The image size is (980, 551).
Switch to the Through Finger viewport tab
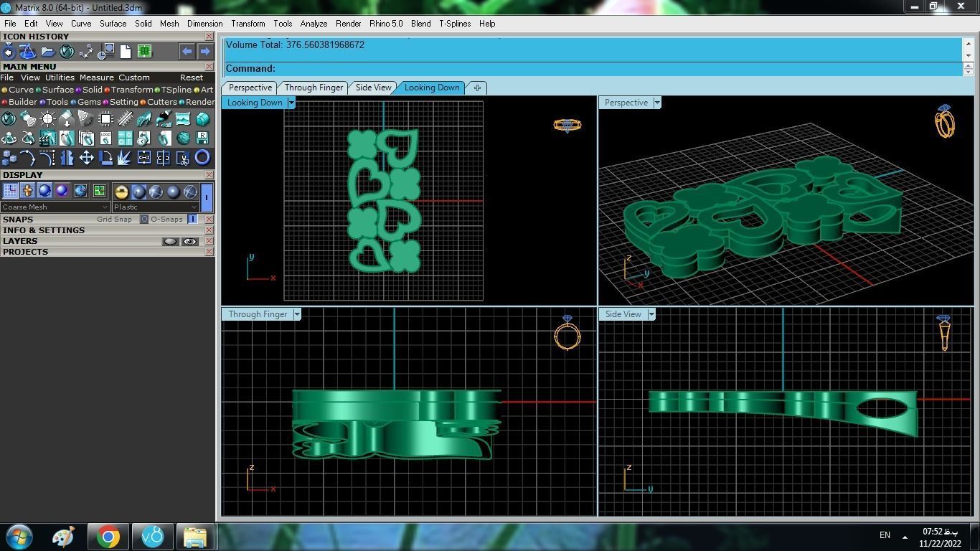pos(314,88)
